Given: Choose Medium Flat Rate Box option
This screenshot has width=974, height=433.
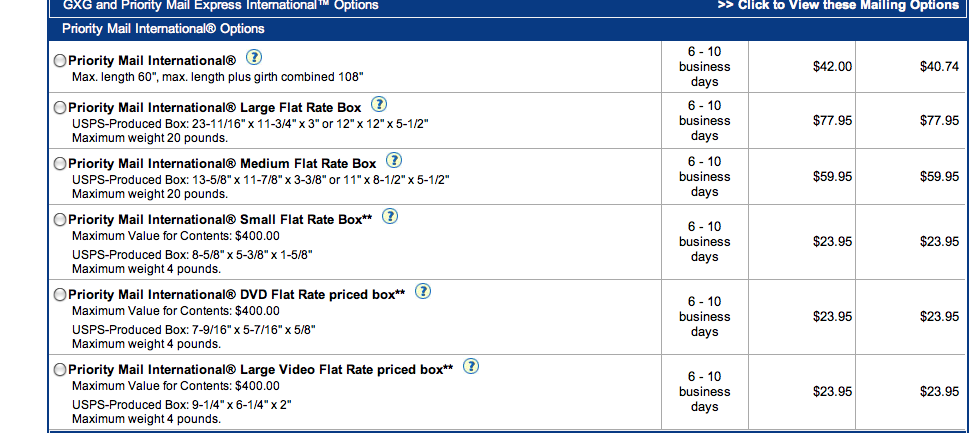Looking at the screenshot, I should tap(60, 164).
